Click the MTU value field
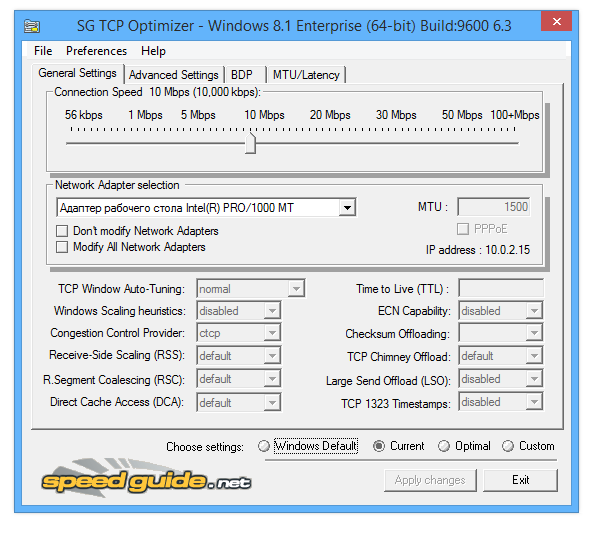The height and width of the screenshot is (534, 595). coord(494,207)
